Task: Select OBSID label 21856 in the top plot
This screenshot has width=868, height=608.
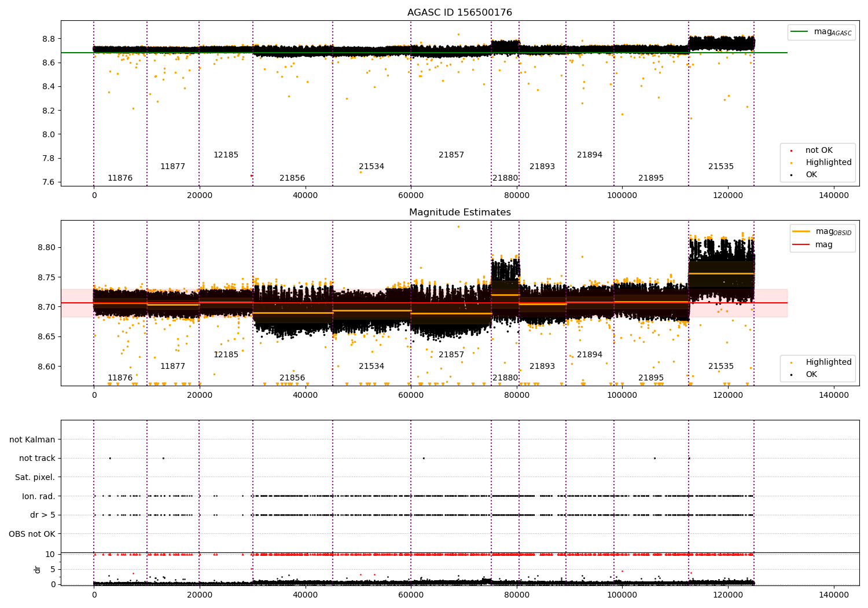Action: (x=292, y=178)
